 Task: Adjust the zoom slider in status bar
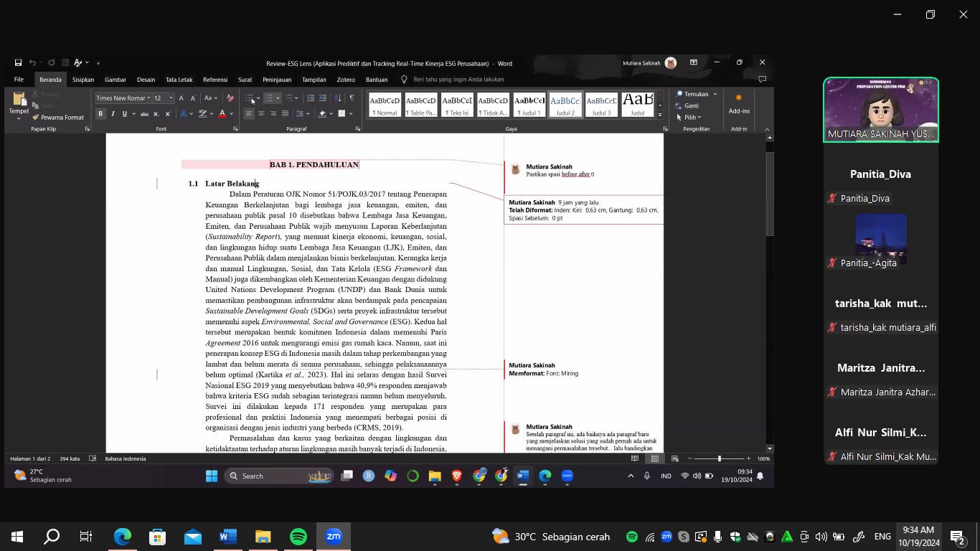point(720,458)
